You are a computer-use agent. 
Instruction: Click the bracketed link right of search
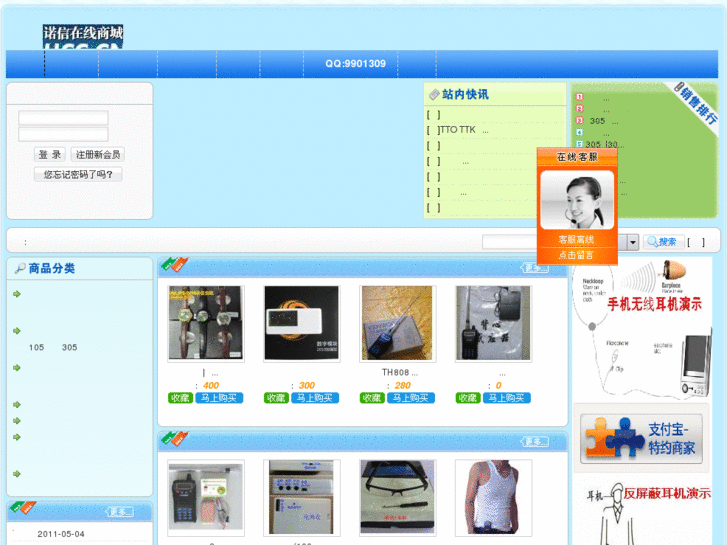[x=696, y=242]
